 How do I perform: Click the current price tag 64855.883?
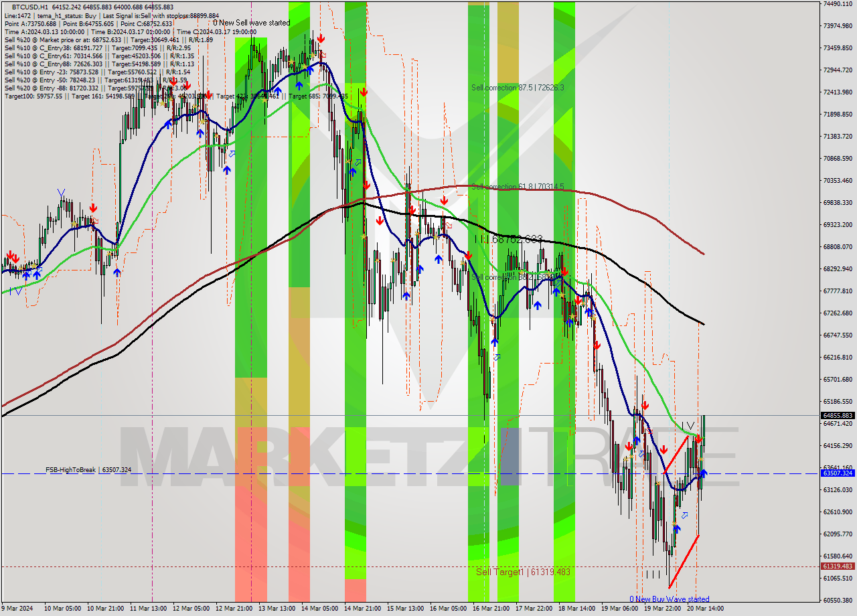point(837,415)
